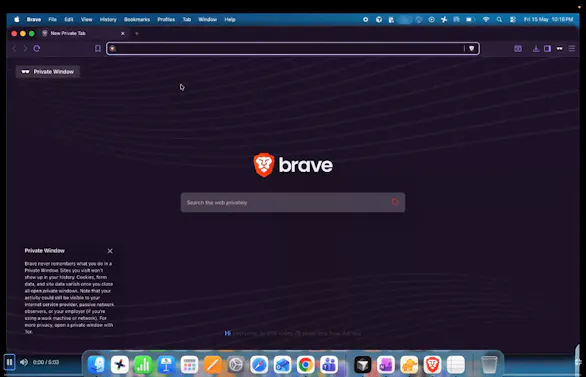Open Finder from the dock
The width and height of the screenshot is (586, 377).
(96, 364)
